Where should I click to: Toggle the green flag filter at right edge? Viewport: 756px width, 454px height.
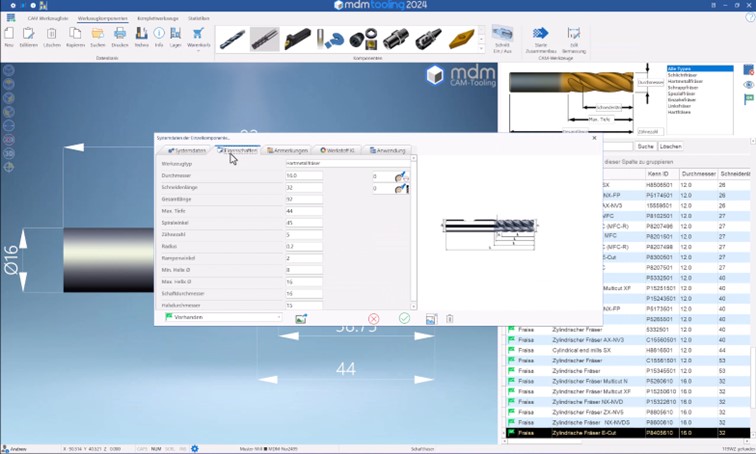click(748, 99)
